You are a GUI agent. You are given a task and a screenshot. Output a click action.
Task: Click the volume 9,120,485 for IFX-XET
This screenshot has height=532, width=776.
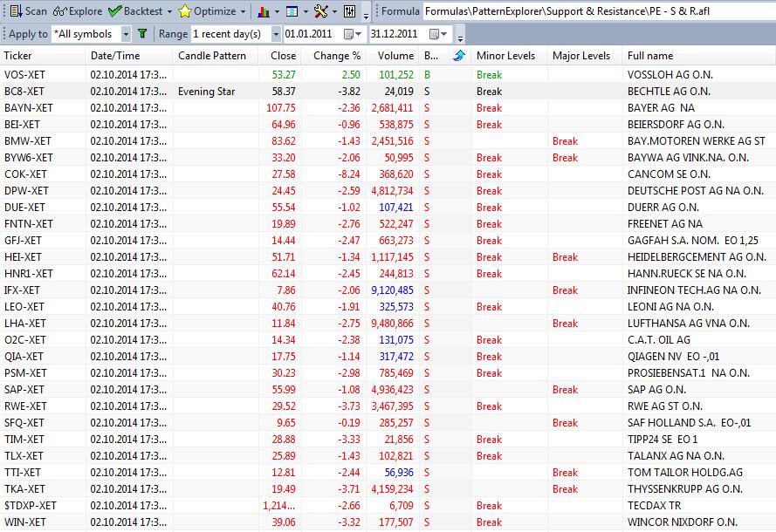392,290
